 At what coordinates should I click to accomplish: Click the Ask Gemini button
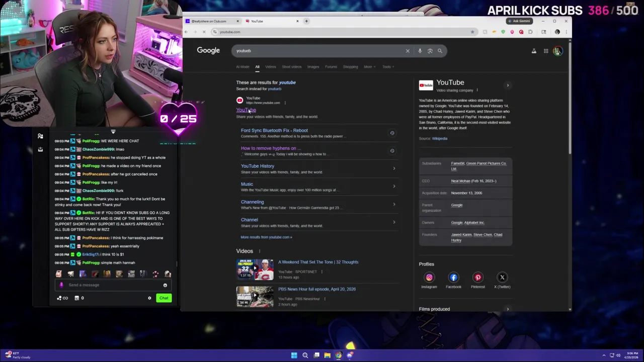click(x=519, y=21)
